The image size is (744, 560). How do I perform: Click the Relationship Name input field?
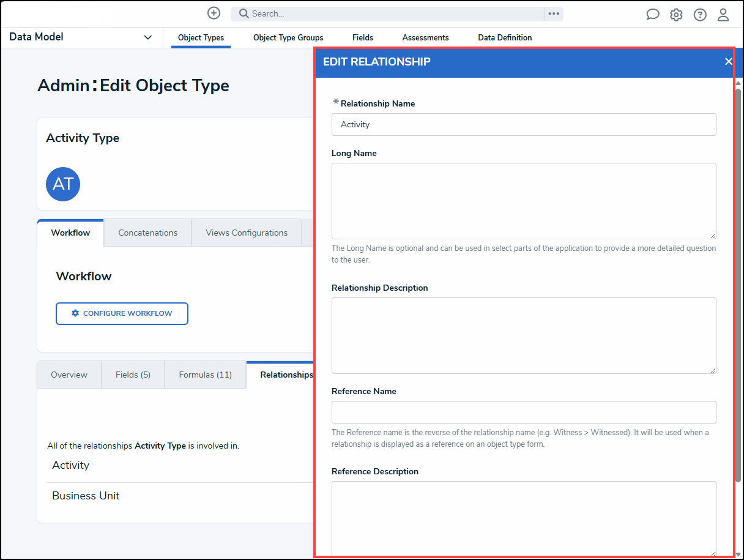coord(524,124)
